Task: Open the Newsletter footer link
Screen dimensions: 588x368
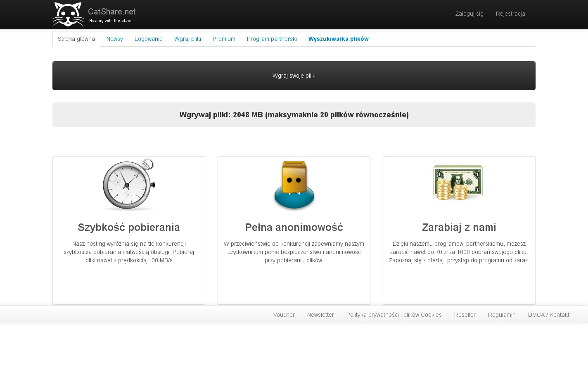Action: (320, 315)
